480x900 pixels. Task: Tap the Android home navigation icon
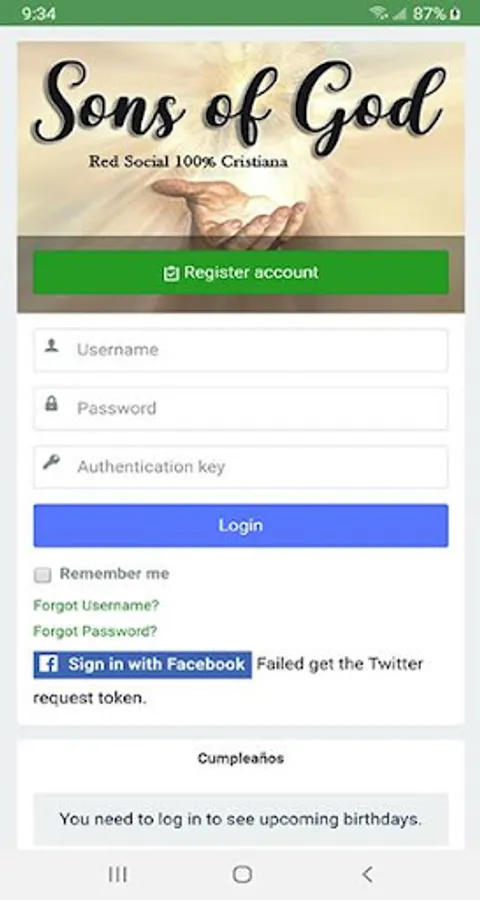[x=242, y=874]
